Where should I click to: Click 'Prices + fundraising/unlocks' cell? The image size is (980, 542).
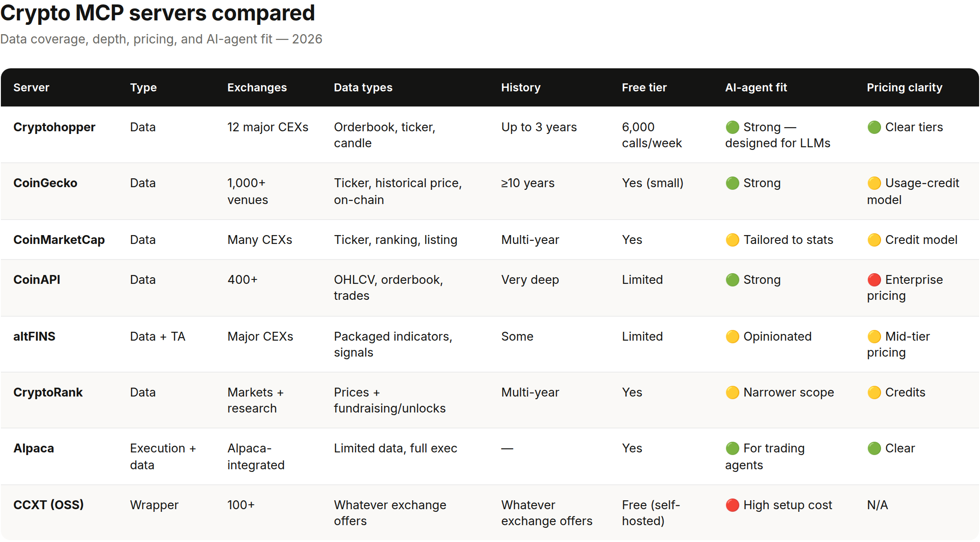coord(390,401)
